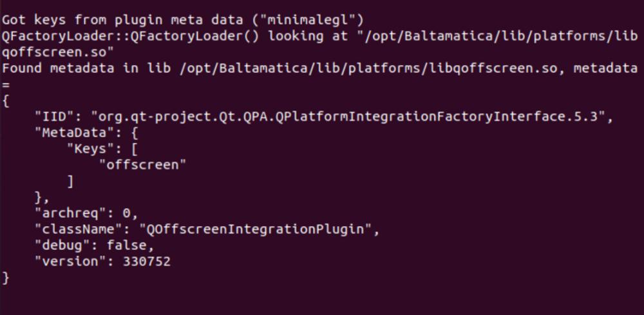Click the org.qt-project IID value string
Image resolution: width=644 pixels, height=315 pixels.
point(348,117)
